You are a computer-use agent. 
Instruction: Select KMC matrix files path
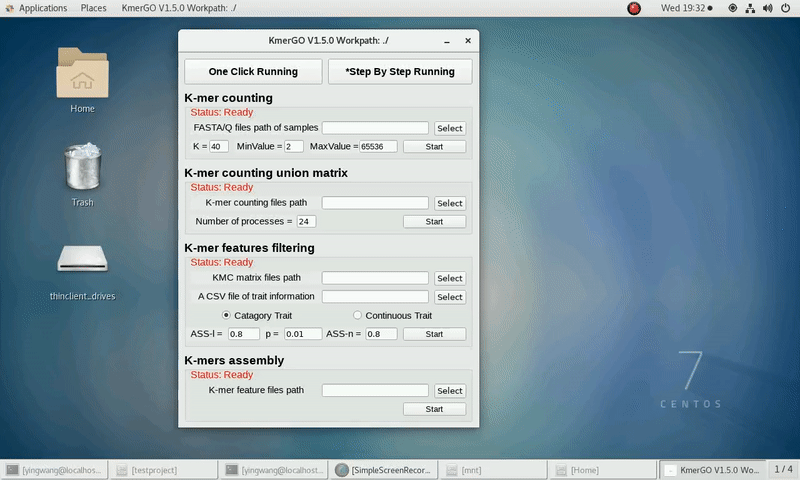click(x=449, y=278)
